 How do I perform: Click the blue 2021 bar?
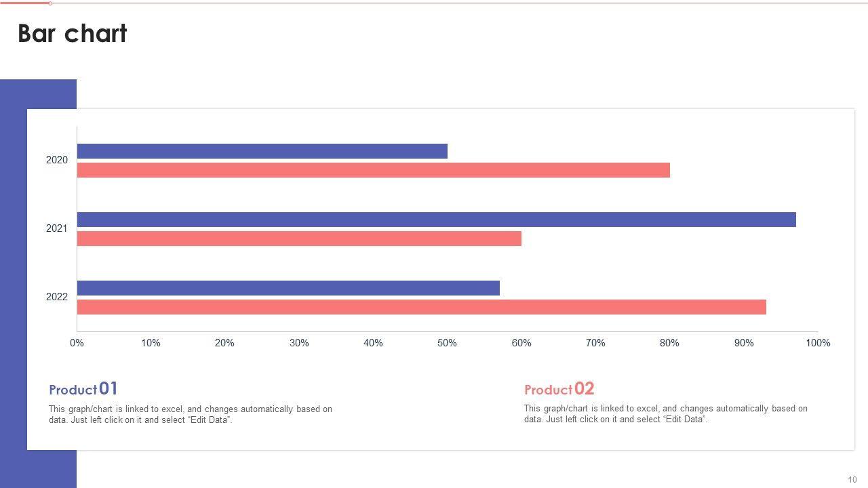pyautogui.click(x=436, y=220)
